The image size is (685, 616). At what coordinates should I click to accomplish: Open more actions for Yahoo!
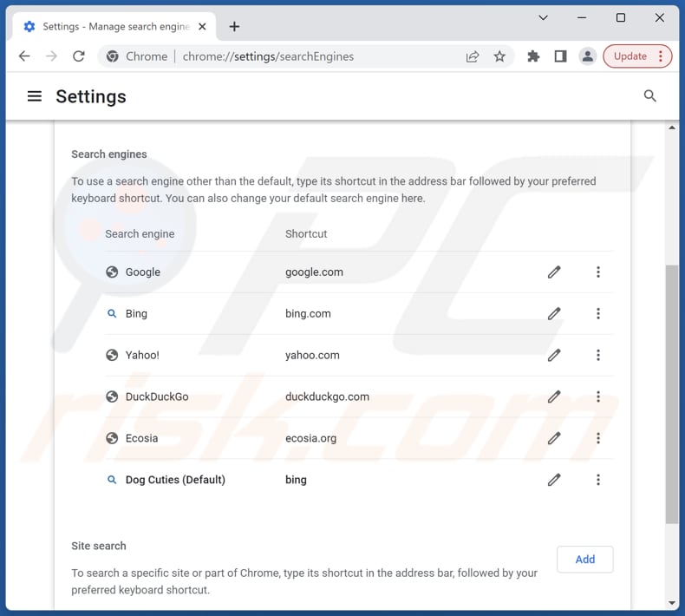click(x=598, y=355)
